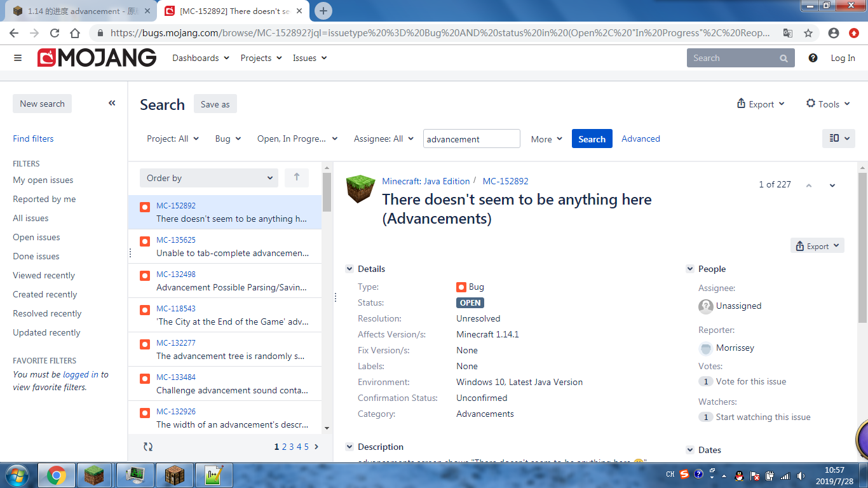Click the bookmark star in address bar
Image resolution: width=868 pixels, height=488 pixels.
pos(808,33)
